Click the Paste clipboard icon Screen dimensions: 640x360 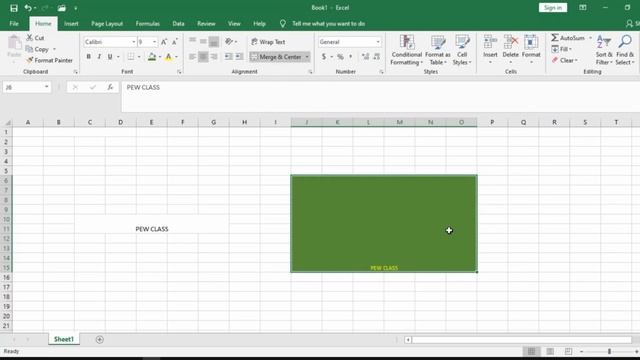click(x=14, y=43)
